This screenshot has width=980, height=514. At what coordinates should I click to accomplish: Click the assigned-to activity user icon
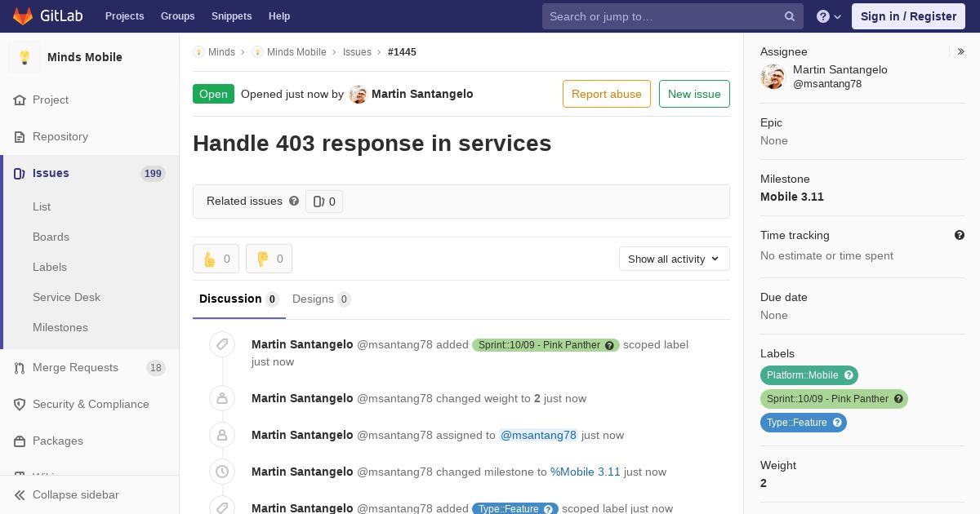pos(222,435)
